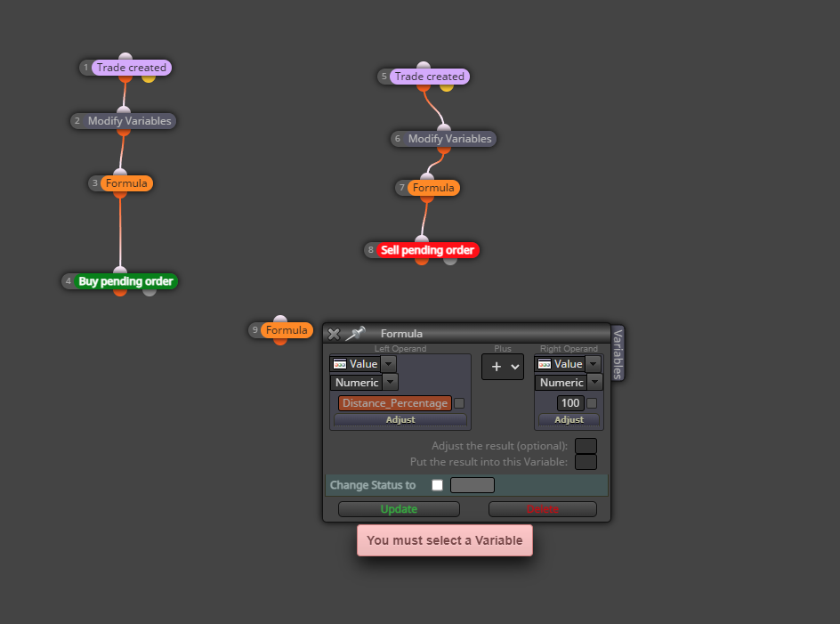Open Left Operand Numeric dropdown arrow

(x=391, y=382)
